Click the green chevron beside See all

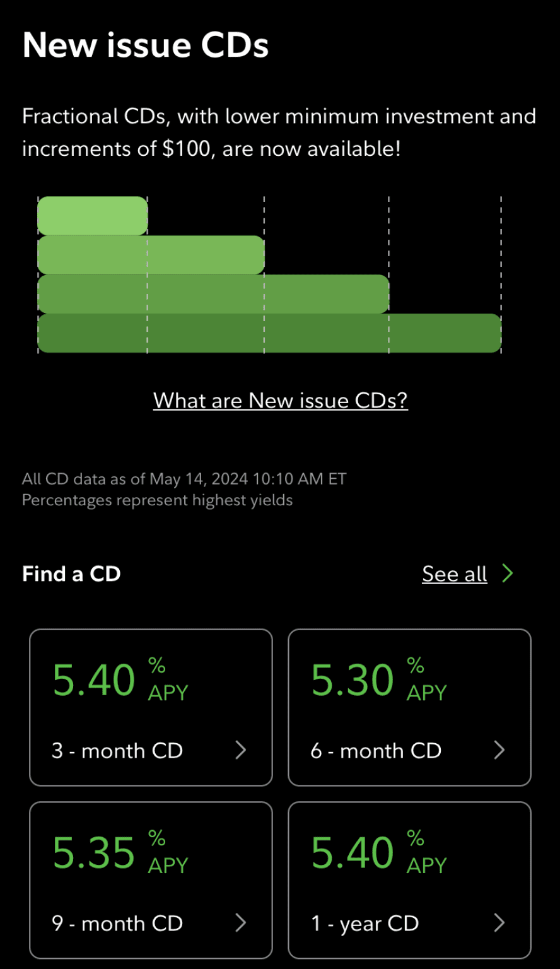508,573
